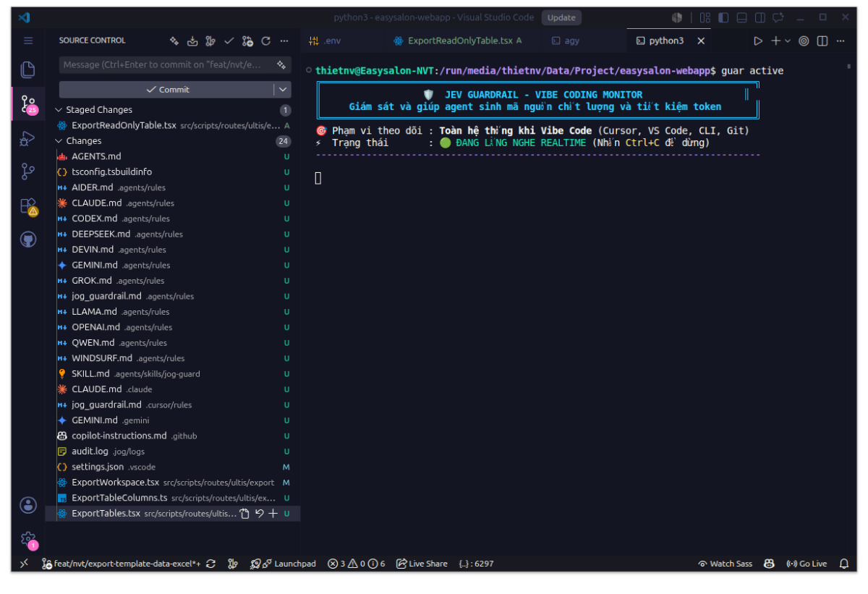The image size is (868, 594).
Task: Click Go Live in status bar
Action: click(x=807, y=564)
